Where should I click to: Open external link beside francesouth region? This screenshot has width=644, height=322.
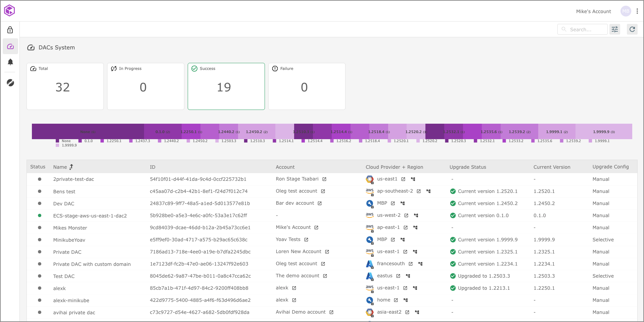410,264
